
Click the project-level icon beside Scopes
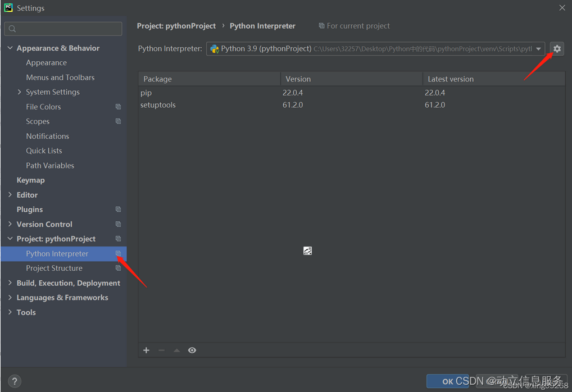(x=118, y=121)
